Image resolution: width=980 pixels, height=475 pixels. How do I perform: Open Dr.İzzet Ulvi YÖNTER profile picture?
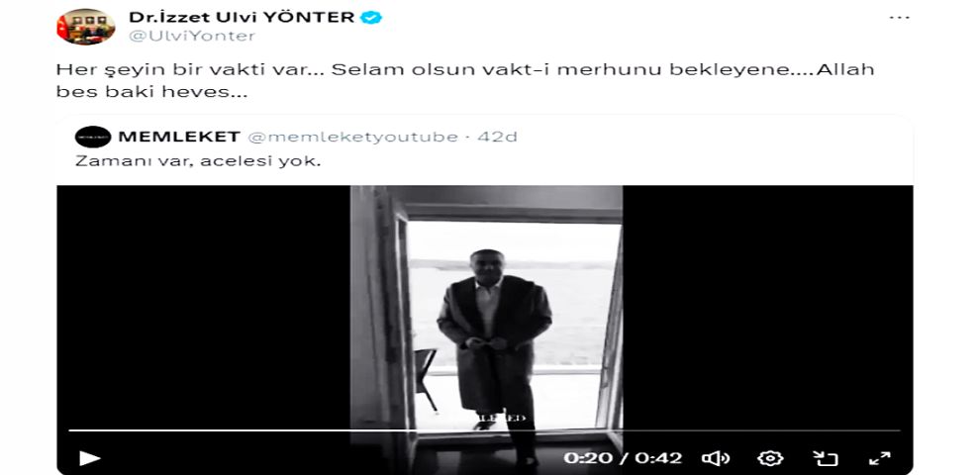85,27
